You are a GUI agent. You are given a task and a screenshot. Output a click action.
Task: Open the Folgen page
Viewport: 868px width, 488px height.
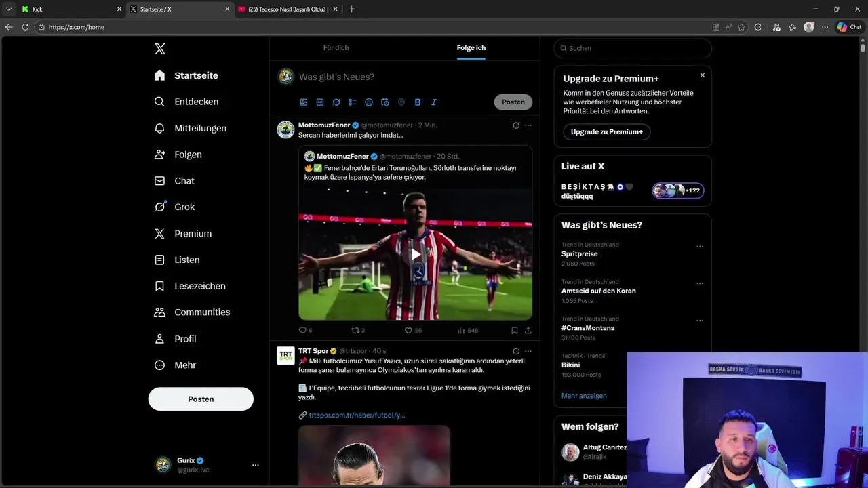pos(178,155)
